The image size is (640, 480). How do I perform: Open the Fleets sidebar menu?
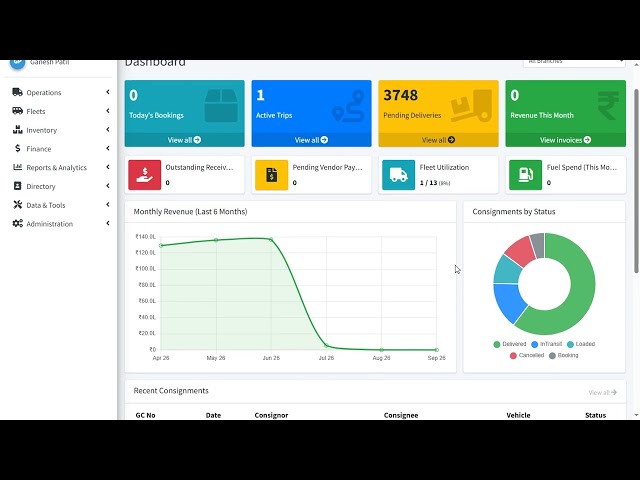coord(61,111)
